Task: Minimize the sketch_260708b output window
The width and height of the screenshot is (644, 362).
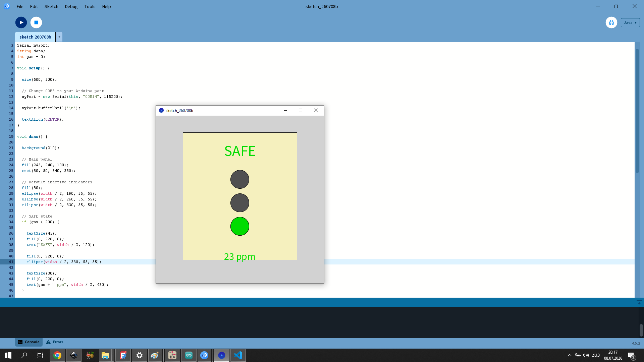Action: point(285,110)
